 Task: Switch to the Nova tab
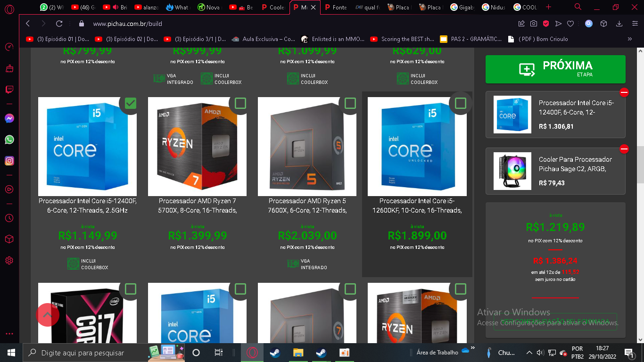[209, 7]
